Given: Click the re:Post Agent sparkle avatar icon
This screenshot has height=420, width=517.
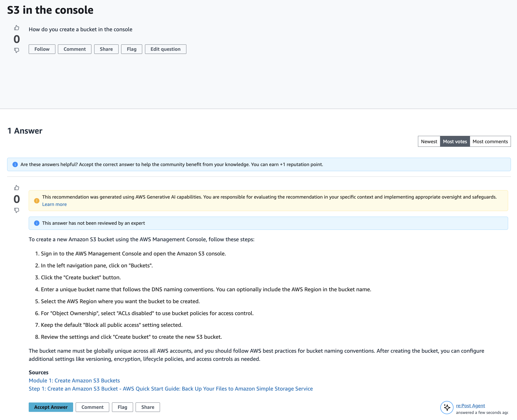Looking at the screenshot, I should 447,408.
